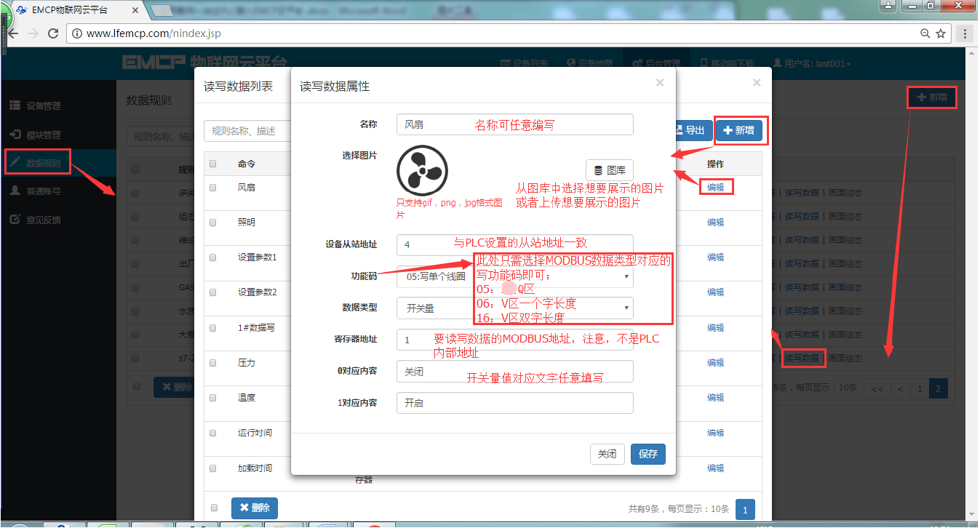Open 移动端下载 in the top navigation

point(727,63)
